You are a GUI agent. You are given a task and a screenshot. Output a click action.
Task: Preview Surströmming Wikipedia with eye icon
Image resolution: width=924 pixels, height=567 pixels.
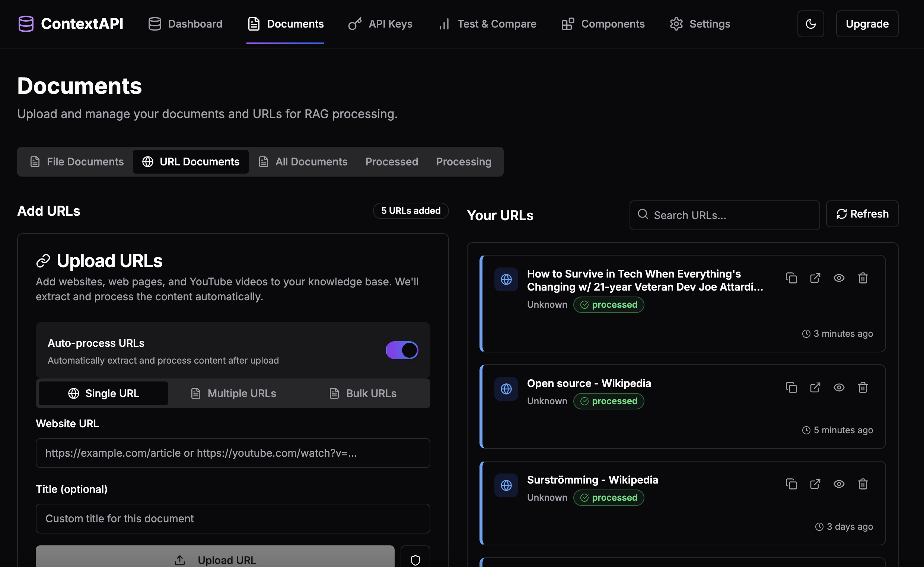tap(838, 484)
